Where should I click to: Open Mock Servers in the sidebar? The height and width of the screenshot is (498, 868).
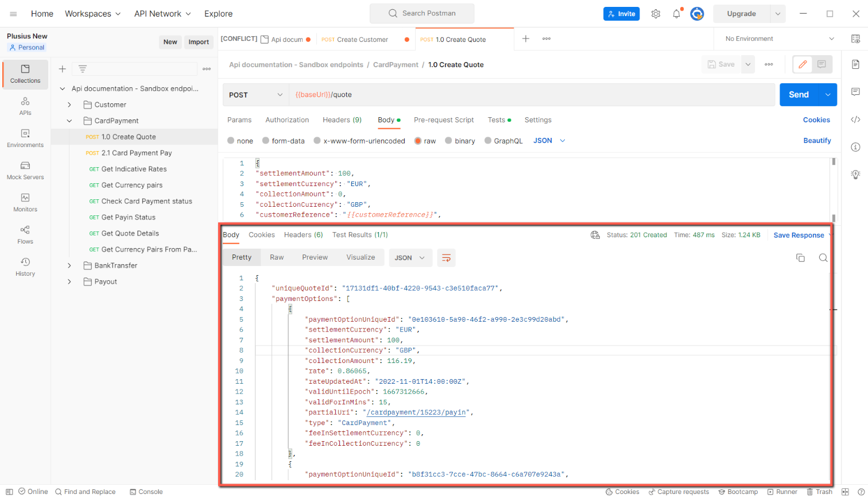click(x=25, y=171)
